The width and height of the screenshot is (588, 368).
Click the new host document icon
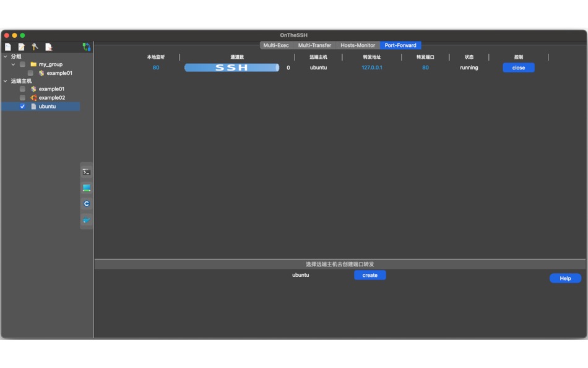8,47
